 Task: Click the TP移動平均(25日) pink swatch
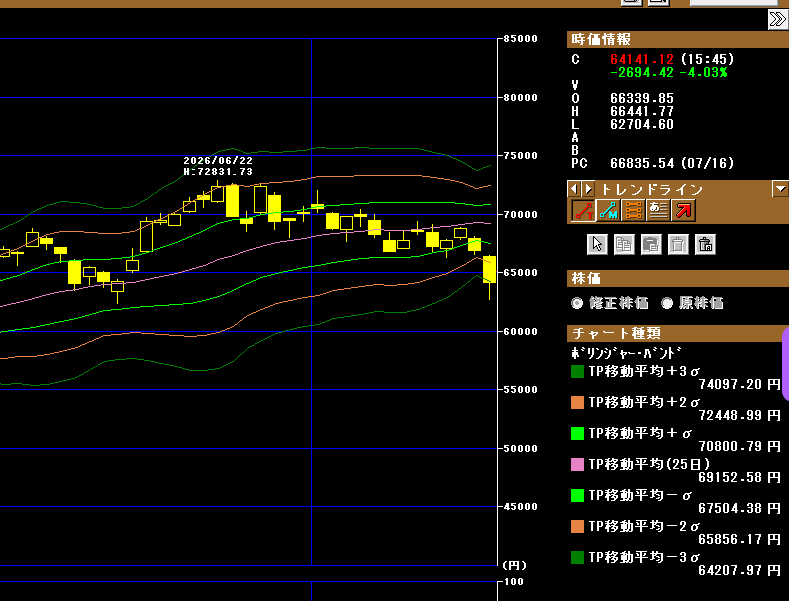pos(577,464)
